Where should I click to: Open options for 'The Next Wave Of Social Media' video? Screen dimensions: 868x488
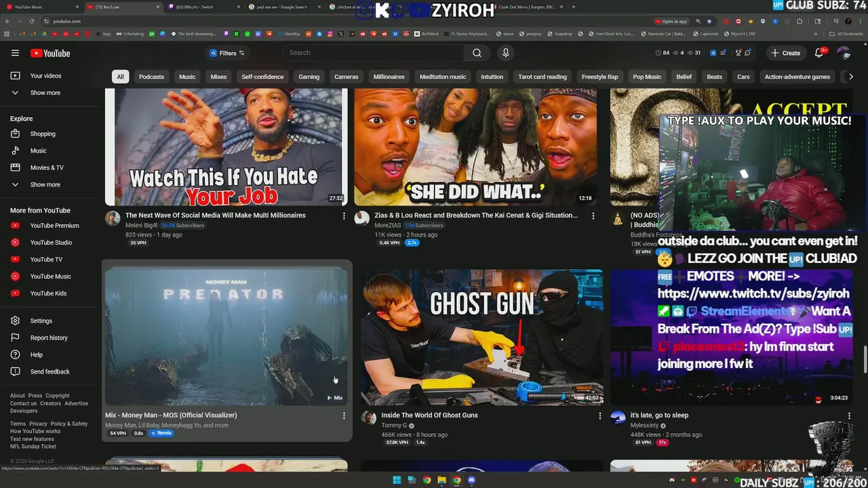tap(344, 216)
